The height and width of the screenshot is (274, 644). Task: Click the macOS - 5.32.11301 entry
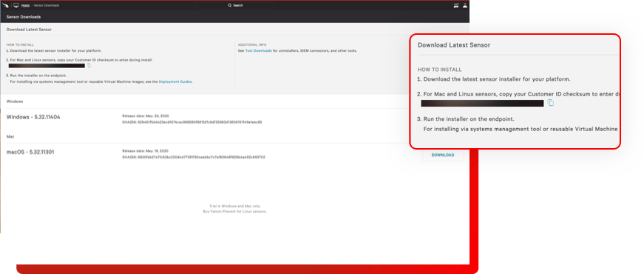(30, 152)
